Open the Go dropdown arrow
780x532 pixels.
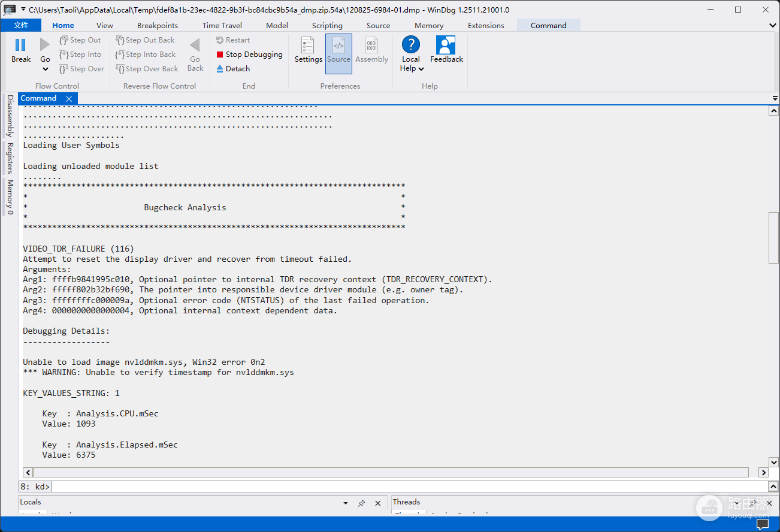coord(45,69)
